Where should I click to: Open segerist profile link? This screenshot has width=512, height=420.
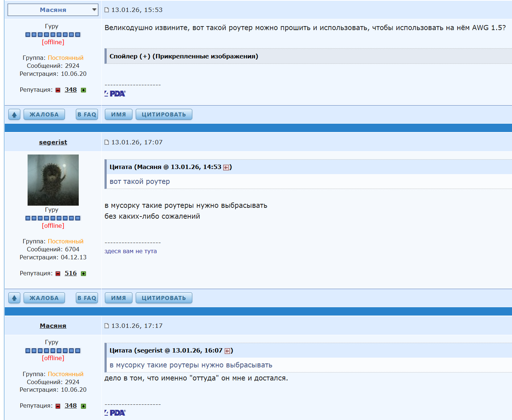pyautogui.click(x=53, y=142)
